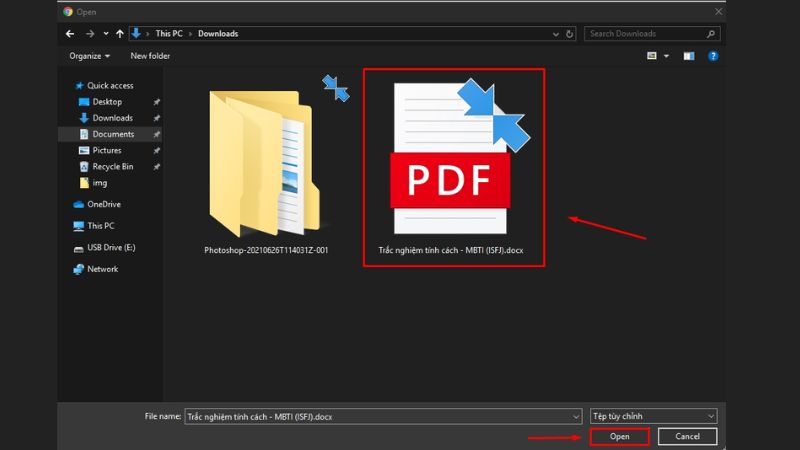Select USB Drive (E:) in navigation pane
Image resolution: width=800 pixels, height=450 pixels.
110,247
